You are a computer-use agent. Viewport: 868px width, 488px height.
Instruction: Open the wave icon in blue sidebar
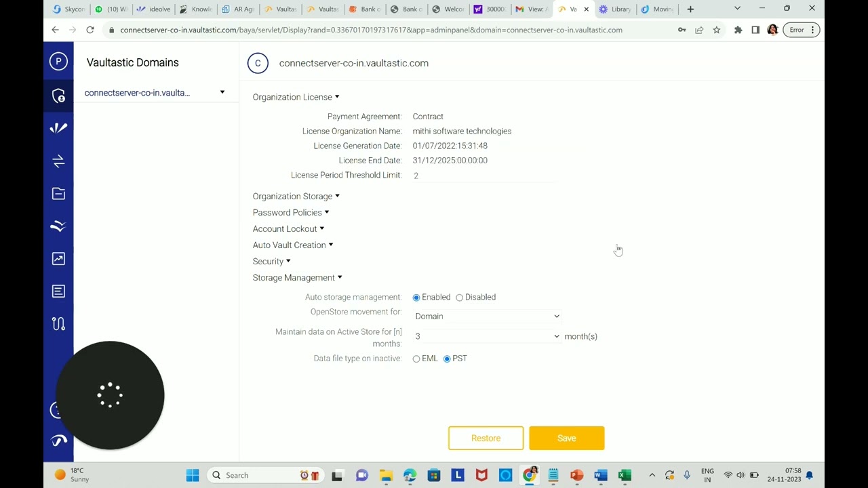(x=58, y=226)
